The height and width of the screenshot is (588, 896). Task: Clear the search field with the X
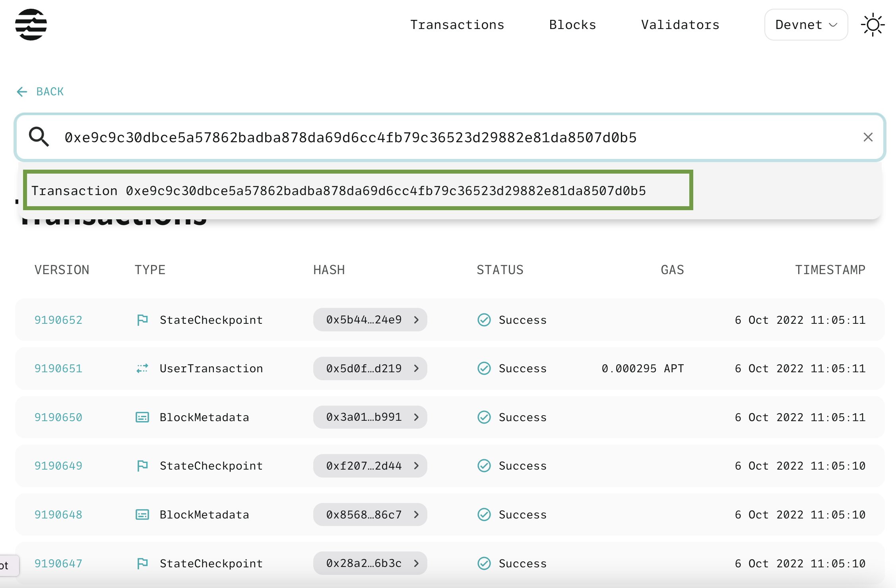[x=868, y=137]
